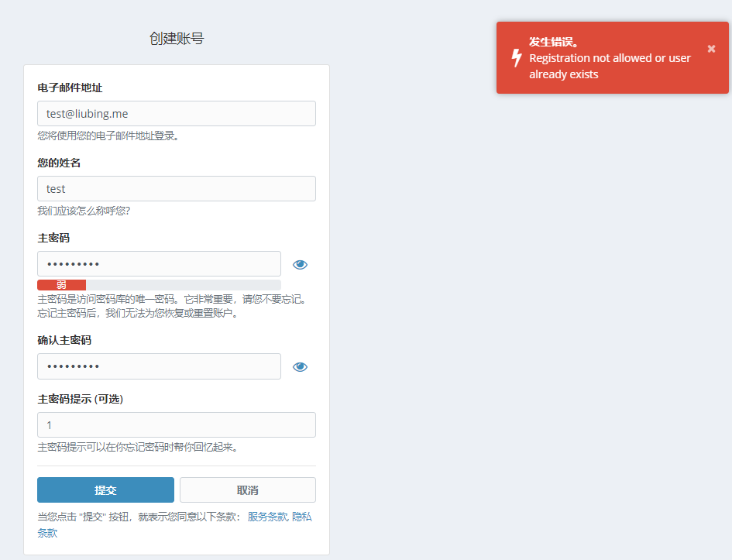Select the 确认主密码 password input
732x560 pixels.
click(159, 366)
